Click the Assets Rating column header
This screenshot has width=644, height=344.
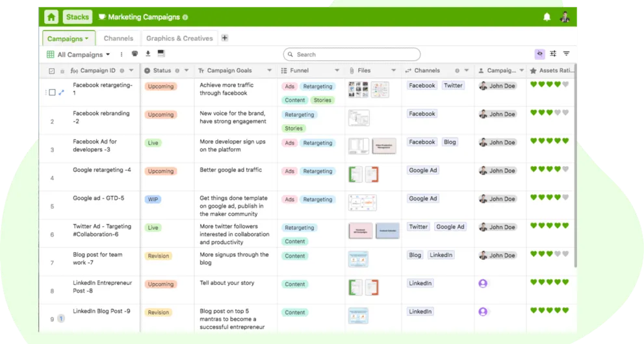pos(551,71)
